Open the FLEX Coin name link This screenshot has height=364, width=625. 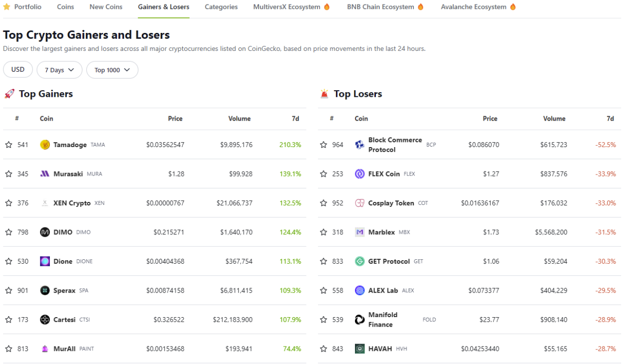coord(384,174)
